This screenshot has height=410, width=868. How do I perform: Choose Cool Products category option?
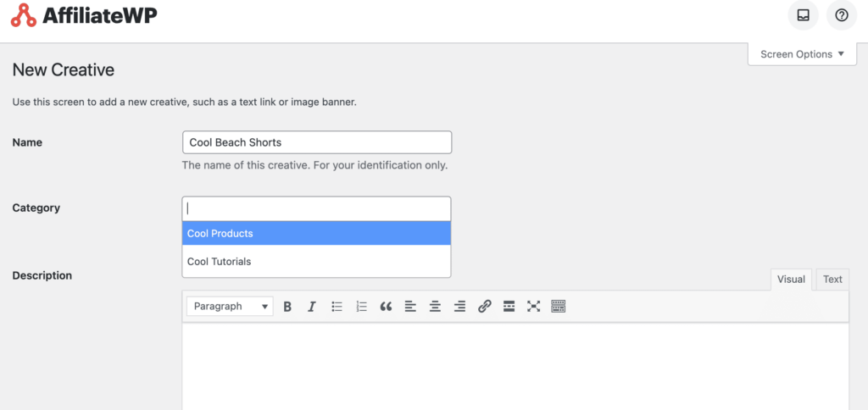[317, 234]
